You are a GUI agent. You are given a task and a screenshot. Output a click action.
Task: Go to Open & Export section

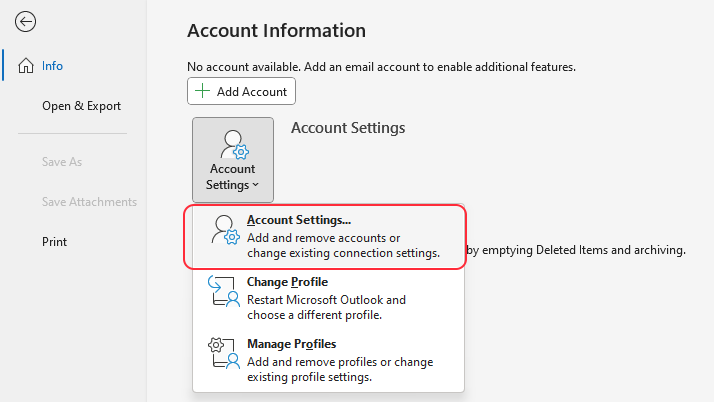coord(82,106)
